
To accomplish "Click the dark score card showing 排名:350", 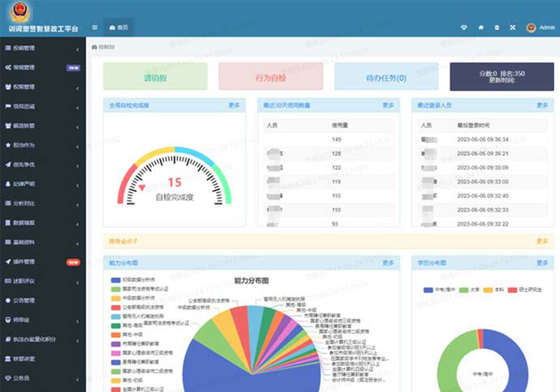I will click(502, 76).
